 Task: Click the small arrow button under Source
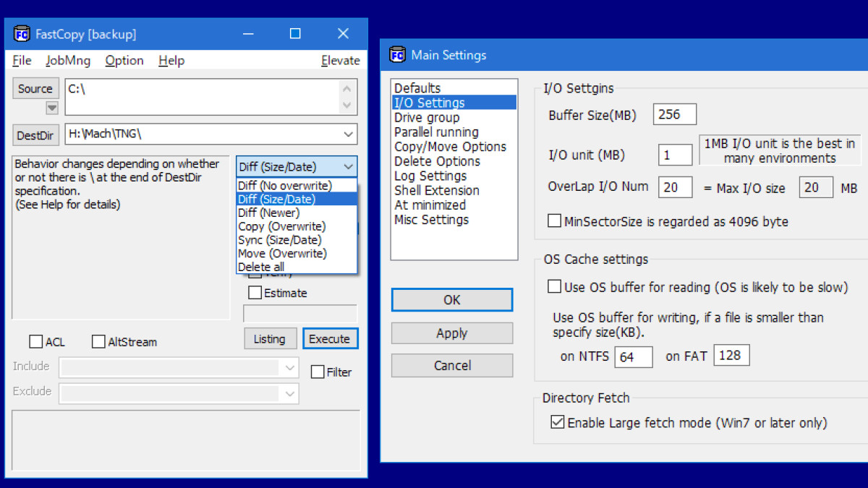[x=52, y=108]
